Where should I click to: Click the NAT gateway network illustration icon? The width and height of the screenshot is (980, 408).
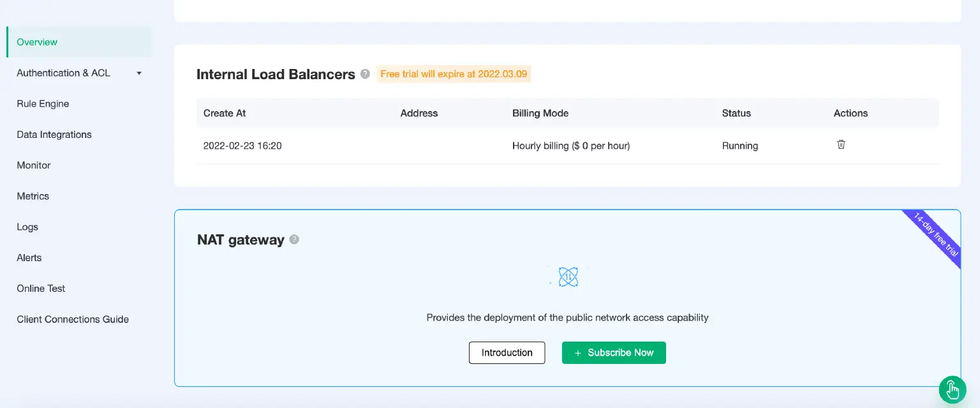pos(567,276)
